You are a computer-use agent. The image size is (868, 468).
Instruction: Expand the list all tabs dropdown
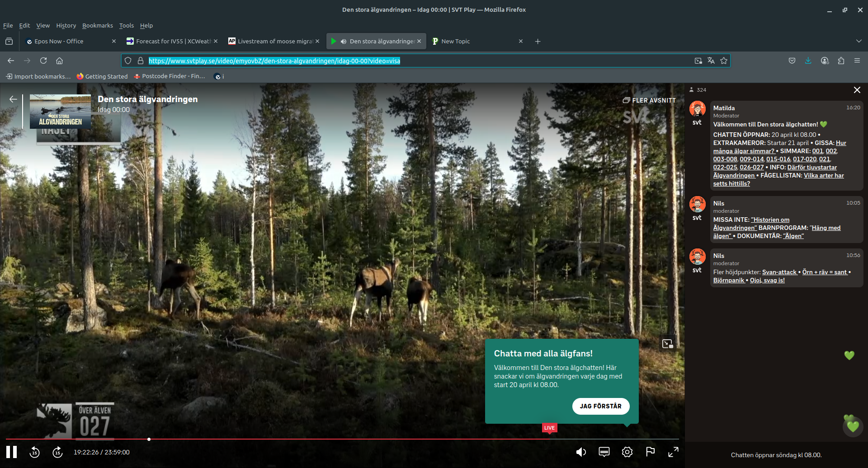859,41
